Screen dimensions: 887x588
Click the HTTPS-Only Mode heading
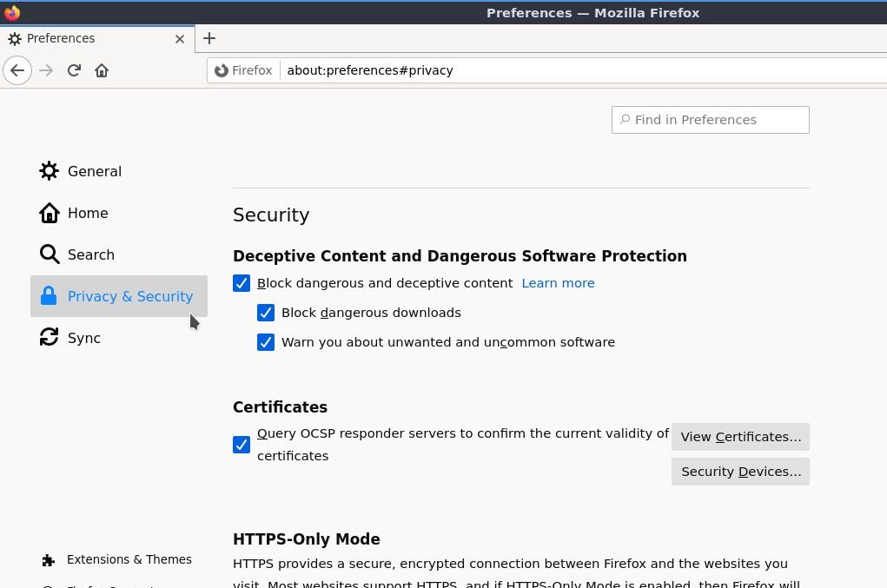tap(306, 538)
